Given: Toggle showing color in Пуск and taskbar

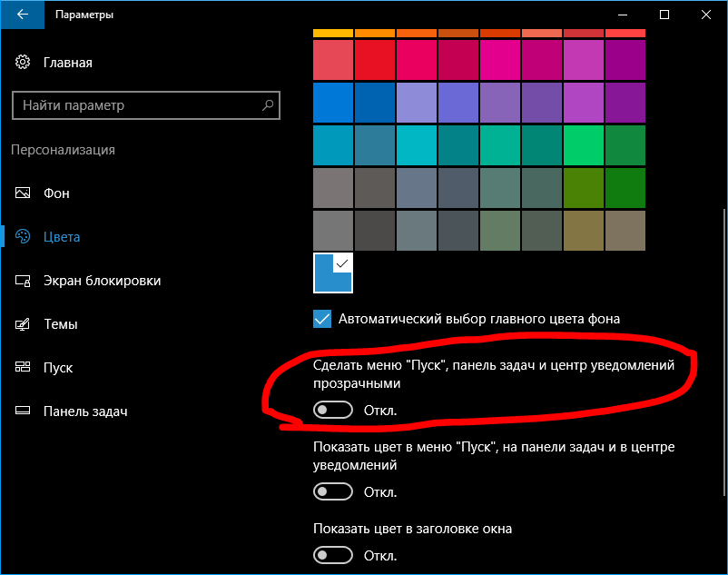Looking at the screenshot, I should coord(333,491).
